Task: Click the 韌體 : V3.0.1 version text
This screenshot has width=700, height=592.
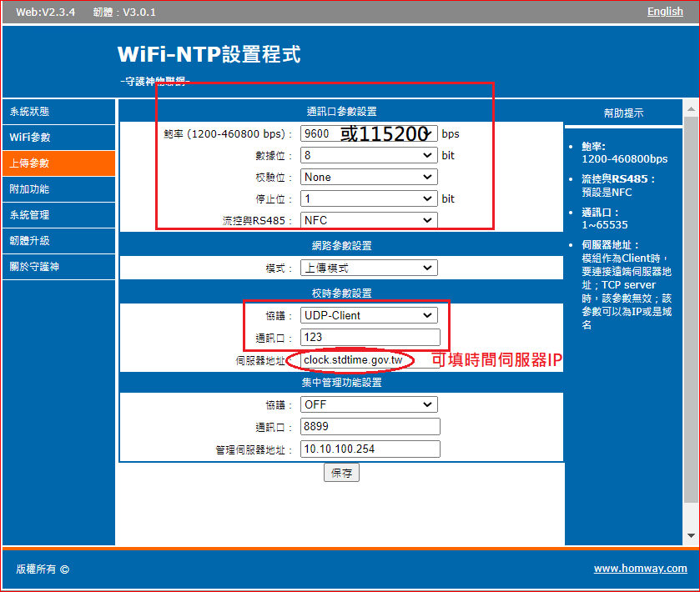Action: [124, 12]
